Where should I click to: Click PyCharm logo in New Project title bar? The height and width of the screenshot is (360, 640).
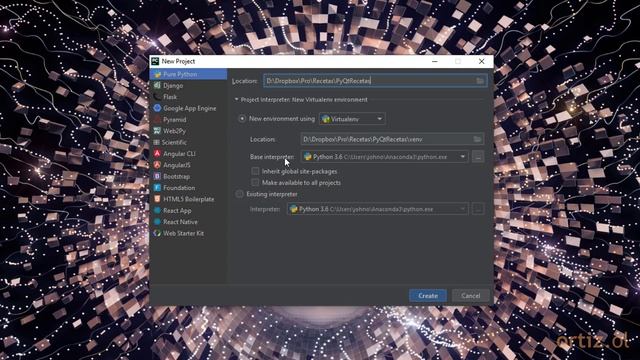(x=155, y=61)
